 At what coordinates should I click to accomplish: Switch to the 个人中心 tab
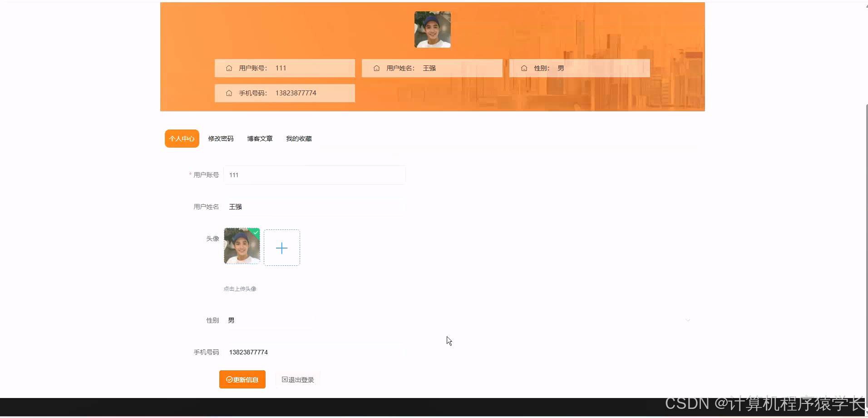click(x=182, y=139)
